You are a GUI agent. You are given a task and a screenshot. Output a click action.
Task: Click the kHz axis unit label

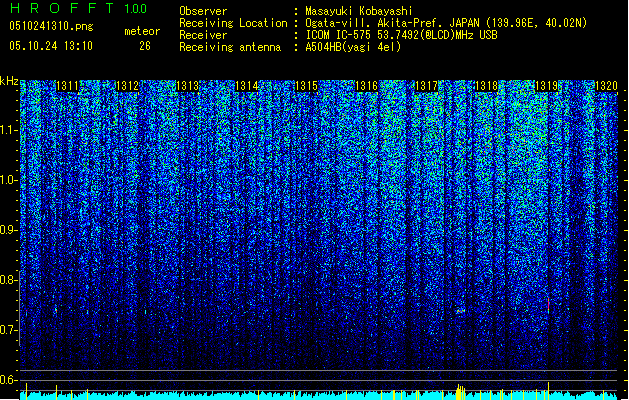click(9, 81)
